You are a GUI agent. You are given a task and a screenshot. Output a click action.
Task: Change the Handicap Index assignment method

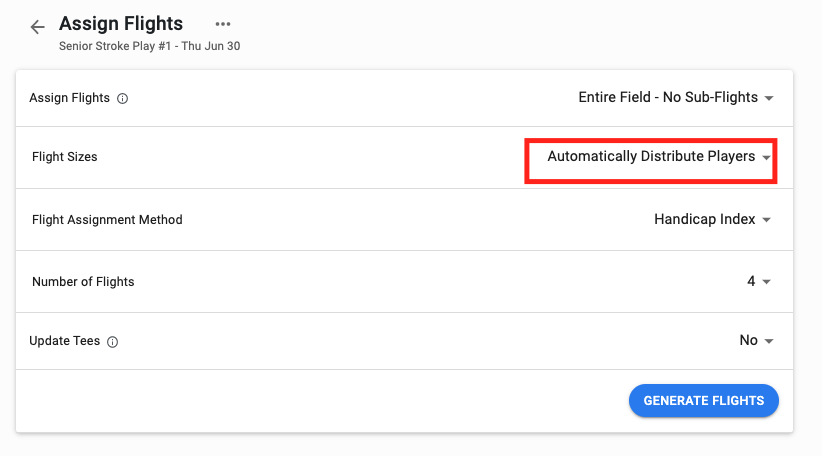704,219
